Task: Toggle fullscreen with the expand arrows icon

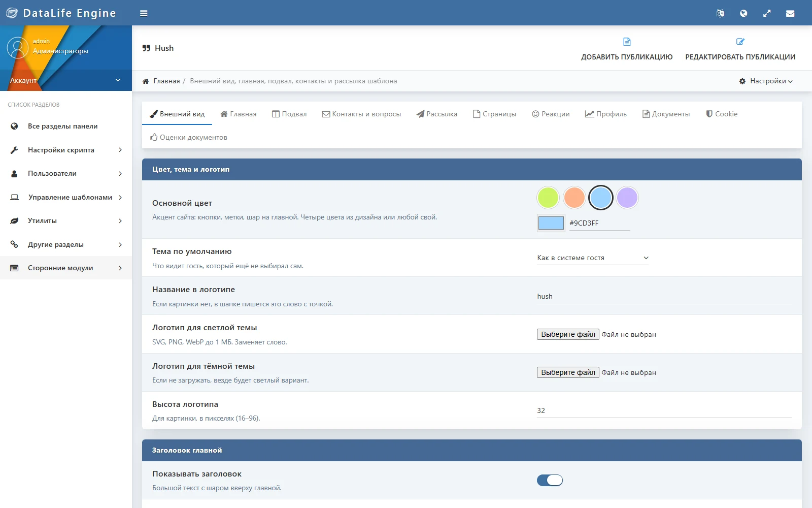Action: pos(767,13)
